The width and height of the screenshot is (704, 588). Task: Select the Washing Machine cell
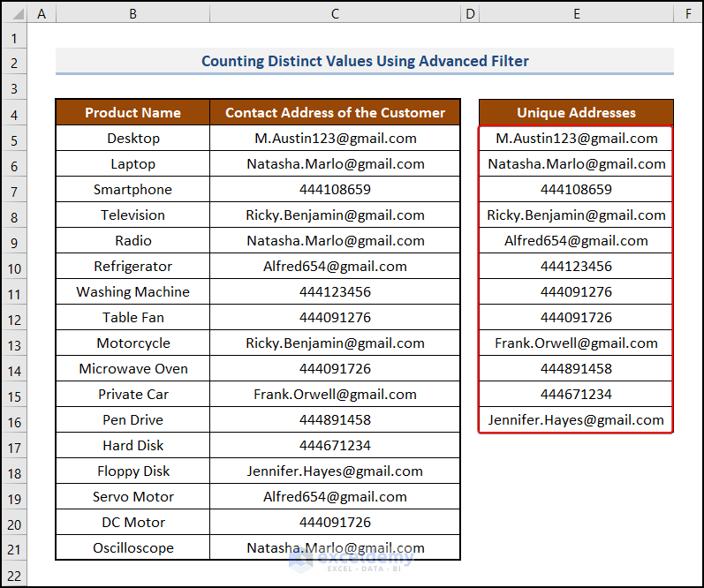(x=132, y=291)
